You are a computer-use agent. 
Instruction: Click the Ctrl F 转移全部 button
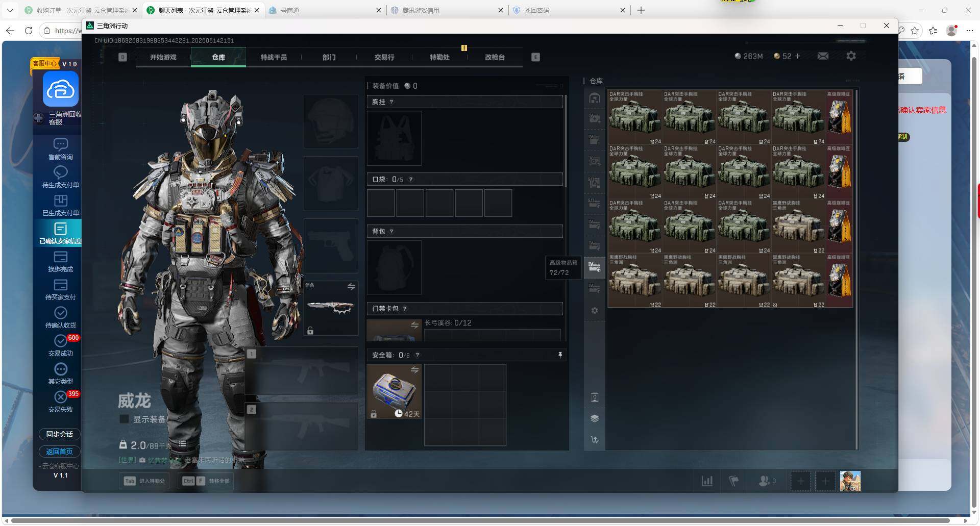click(206, 481)
